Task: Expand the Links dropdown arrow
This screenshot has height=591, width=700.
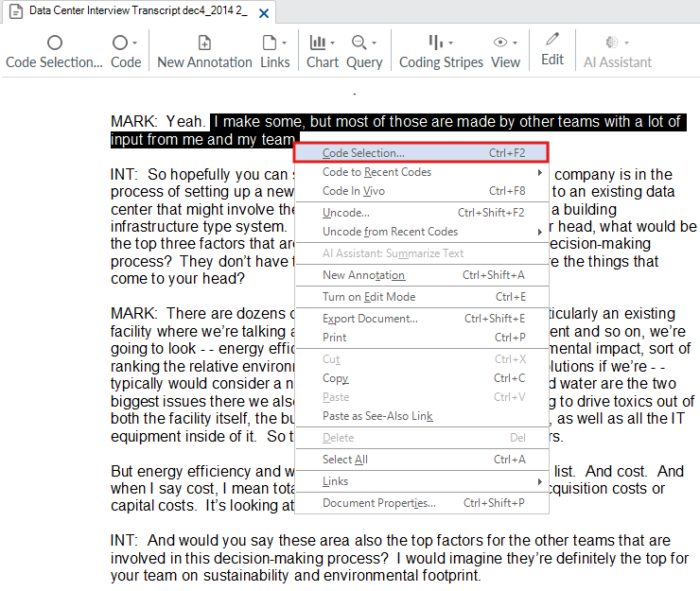Action: pos(284,43)
